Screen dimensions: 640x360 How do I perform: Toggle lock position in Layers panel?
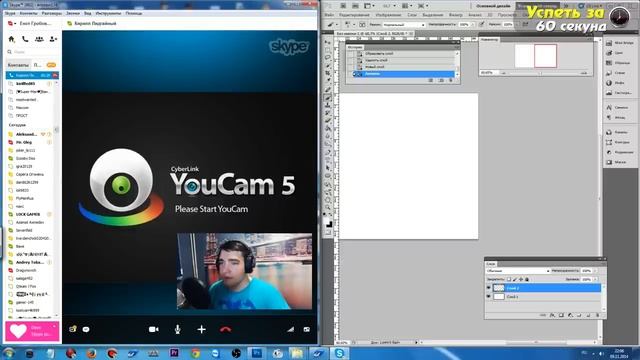pyautogui.click(x=521, y=279)
